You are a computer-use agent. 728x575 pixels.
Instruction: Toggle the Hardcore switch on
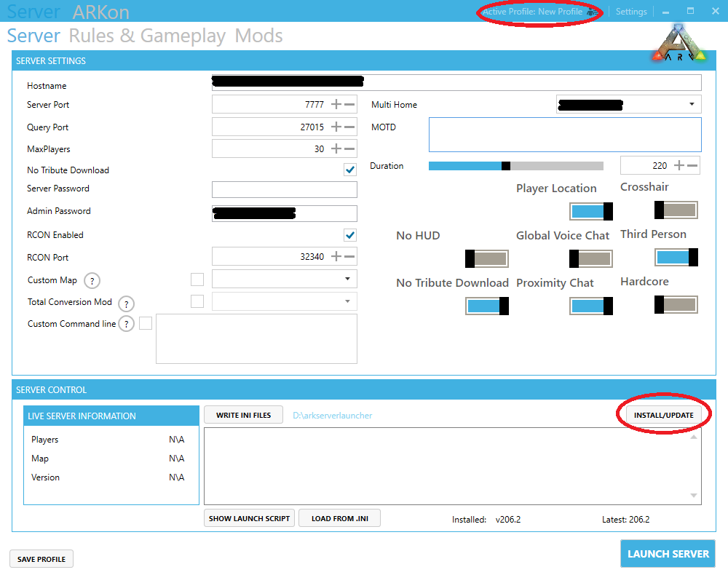(x=676, y=304)
